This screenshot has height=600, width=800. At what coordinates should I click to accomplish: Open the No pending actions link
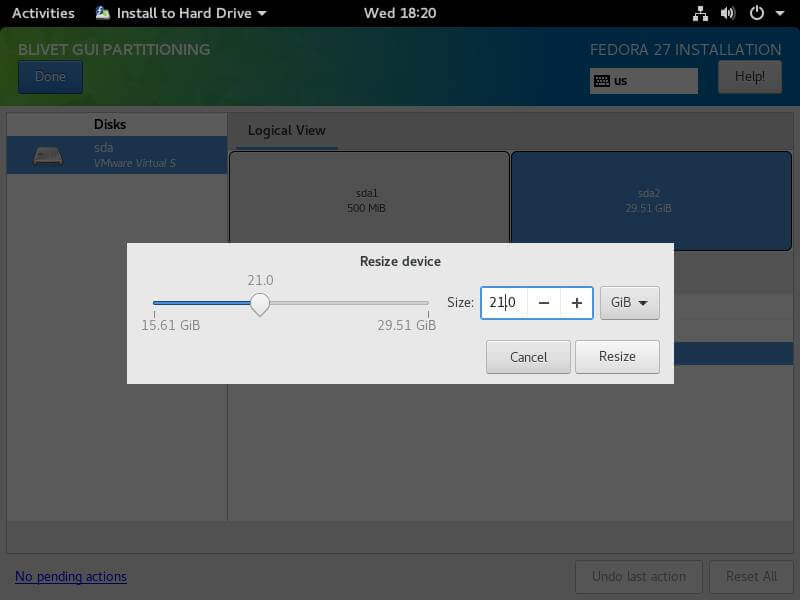[x=71, y=577]
